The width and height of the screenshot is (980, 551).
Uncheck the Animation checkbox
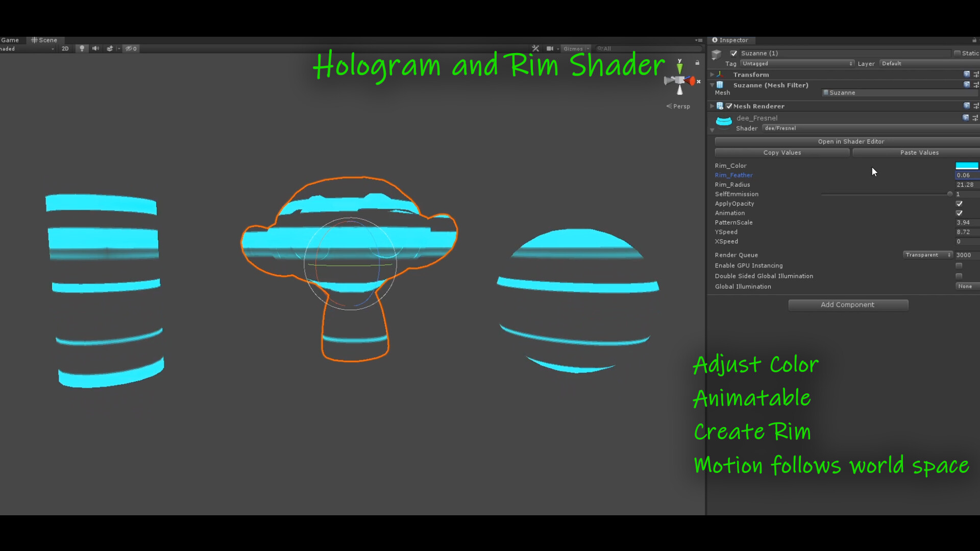pyautogui.click(x=959, y=213)
